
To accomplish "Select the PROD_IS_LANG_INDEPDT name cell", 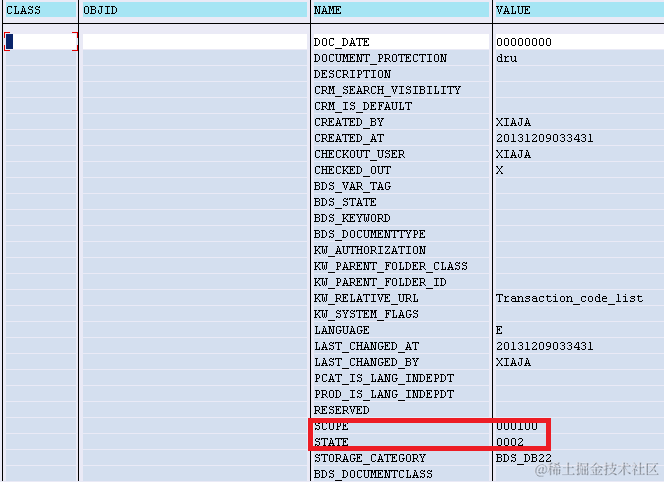I will coord(401,394).
